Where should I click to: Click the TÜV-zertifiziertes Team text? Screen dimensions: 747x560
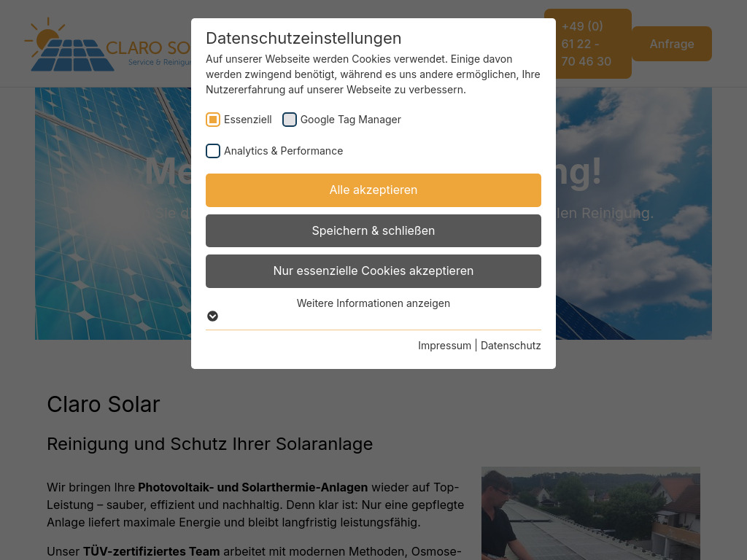[151, 551]
